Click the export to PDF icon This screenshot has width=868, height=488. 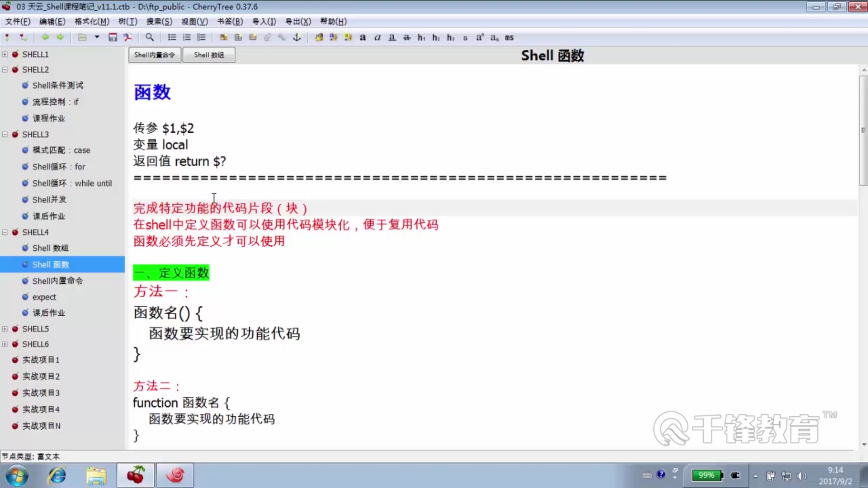127,38
